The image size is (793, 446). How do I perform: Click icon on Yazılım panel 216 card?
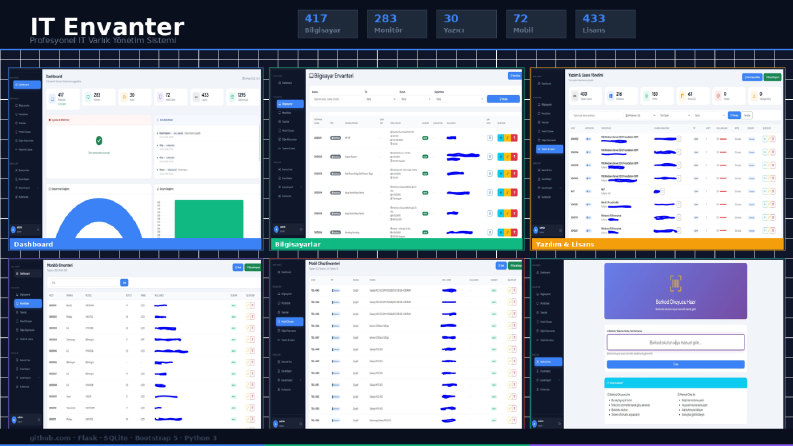tap(611, 95)
